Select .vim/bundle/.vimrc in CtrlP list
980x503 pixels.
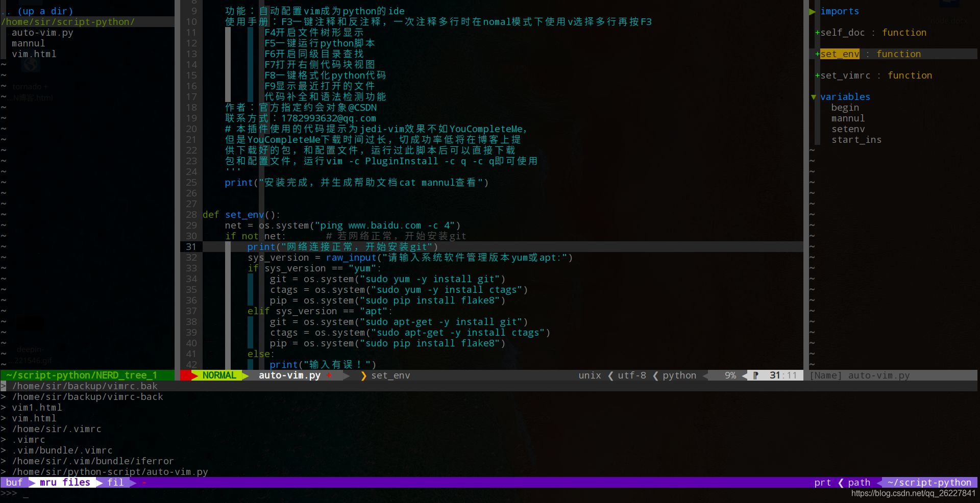(x=62, y=450)
